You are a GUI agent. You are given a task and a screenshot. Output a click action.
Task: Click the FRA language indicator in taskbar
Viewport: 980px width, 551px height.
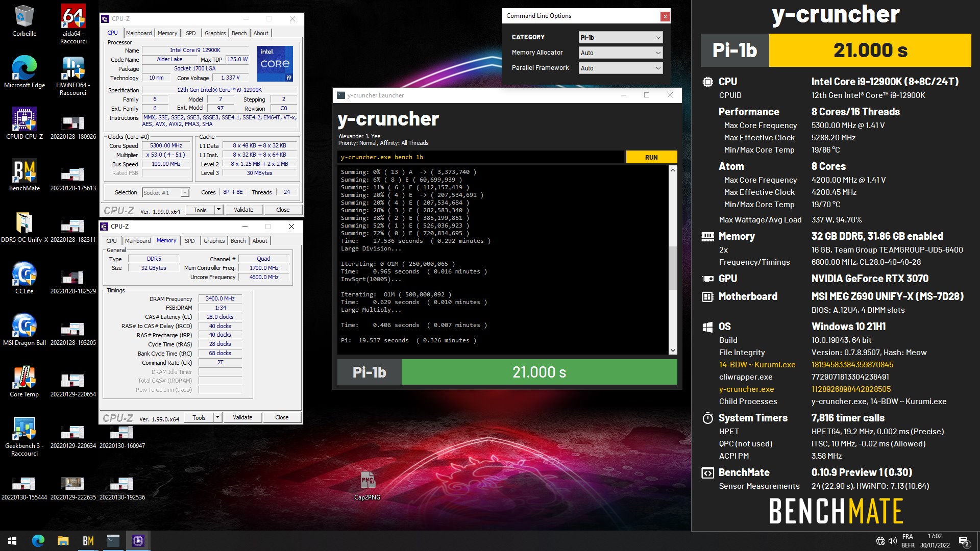[908, 541]
